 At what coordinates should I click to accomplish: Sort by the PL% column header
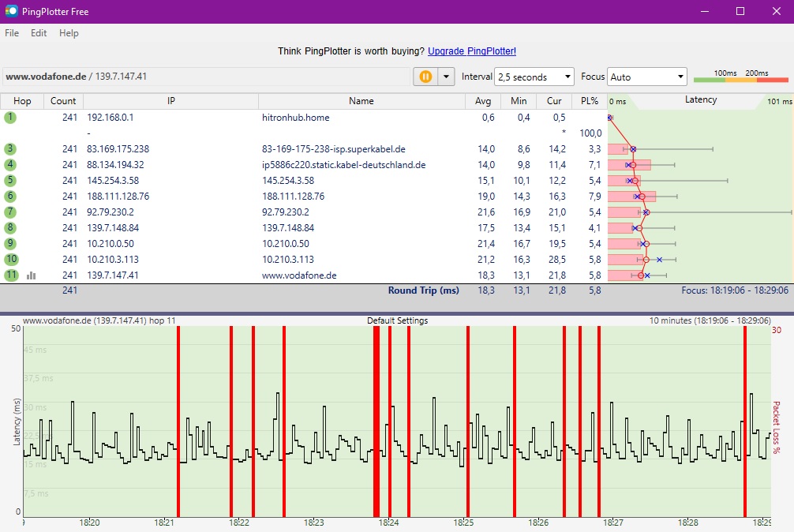(x=590, y=101)
